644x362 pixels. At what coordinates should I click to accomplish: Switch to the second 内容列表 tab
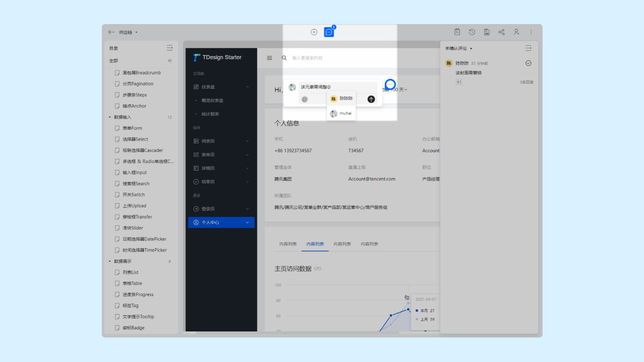(315, 244)
